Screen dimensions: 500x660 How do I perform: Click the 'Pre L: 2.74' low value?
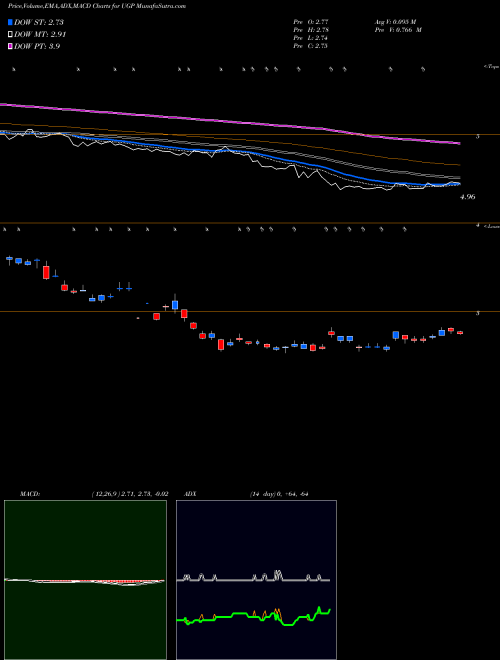pyautogui.click(x=311, y=38)
